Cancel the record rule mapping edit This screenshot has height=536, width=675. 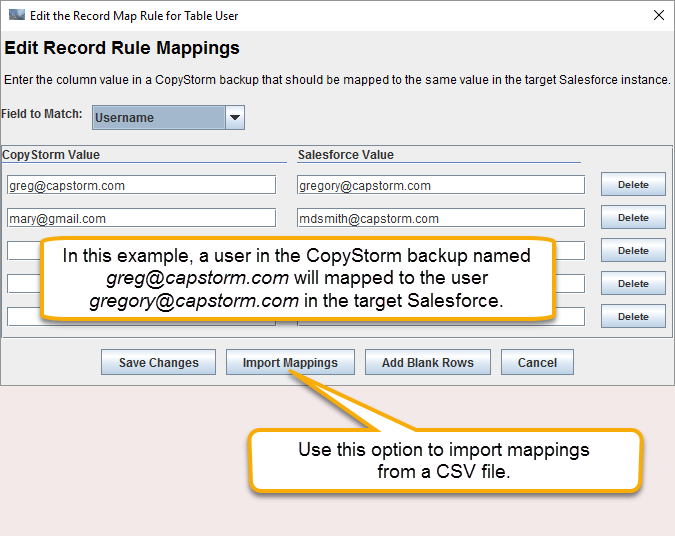coord(537,362)
